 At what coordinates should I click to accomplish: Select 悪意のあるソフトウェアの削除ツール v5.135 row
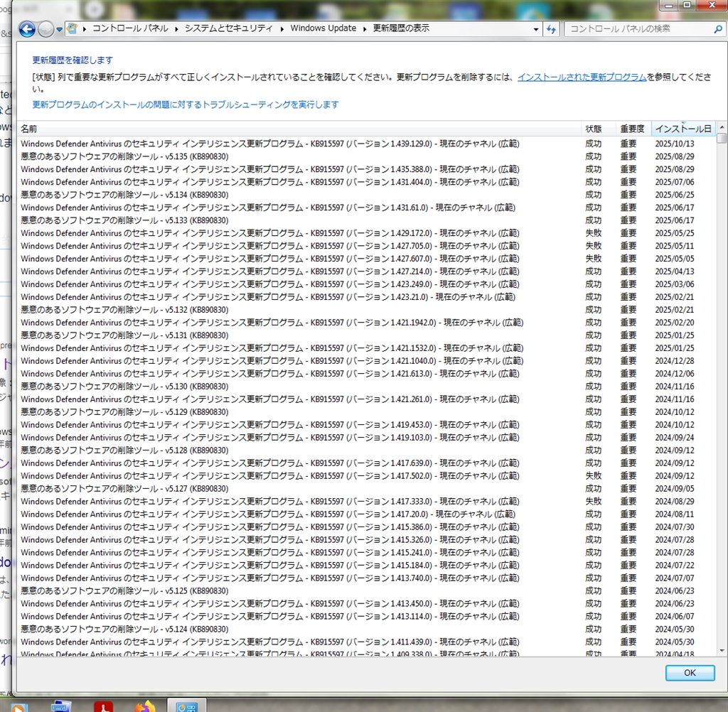click(x=367, y=156)
